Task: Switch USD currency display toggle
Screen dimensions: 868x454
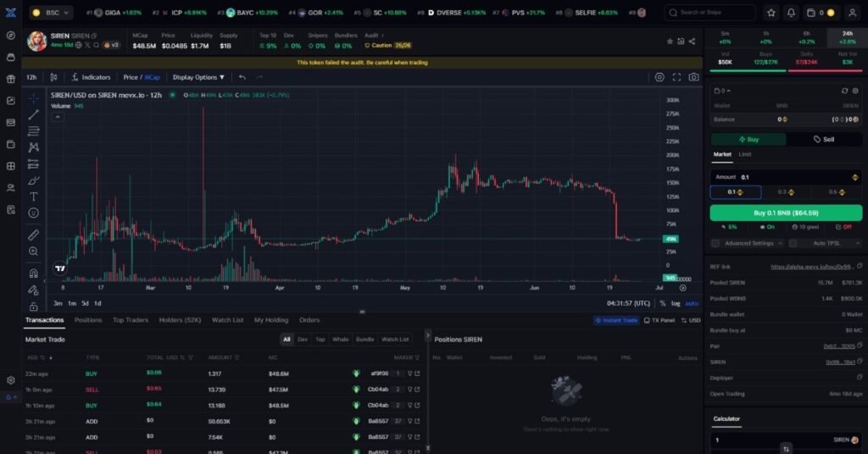Action: coord(691,320)
